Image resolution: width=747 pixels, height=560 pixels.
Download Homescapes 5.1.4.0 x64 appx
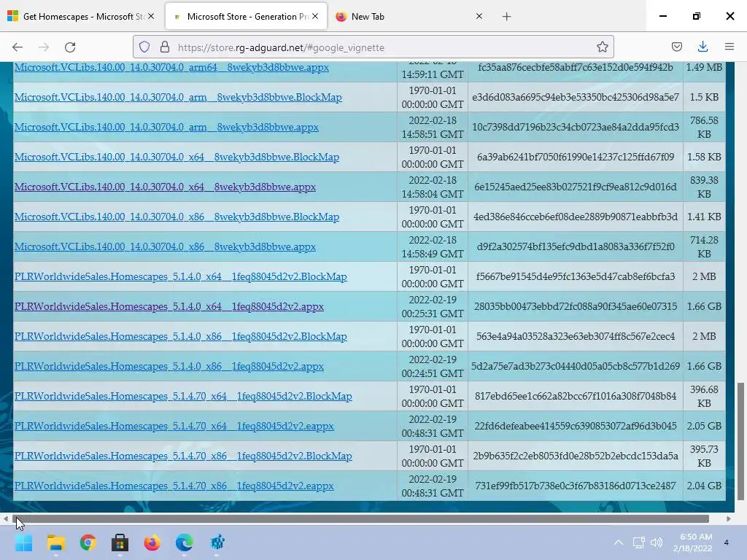point(169,307)
